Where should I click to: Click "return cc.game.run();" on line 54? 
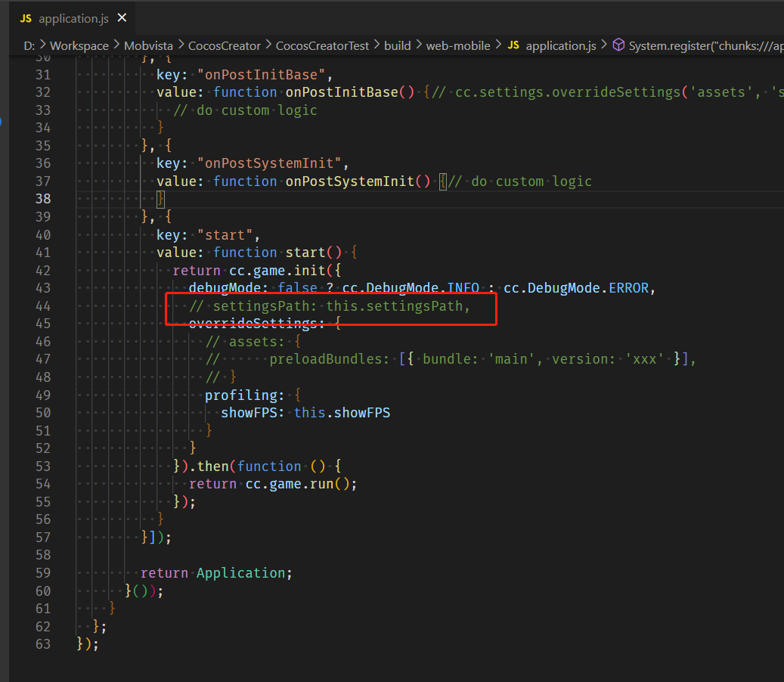(x=273, y=484)
